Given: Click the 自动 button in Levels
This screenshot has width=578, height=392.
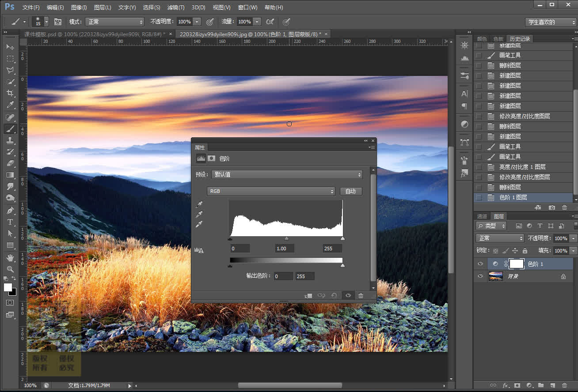Looking at the screenshot, I should (350, 191).
